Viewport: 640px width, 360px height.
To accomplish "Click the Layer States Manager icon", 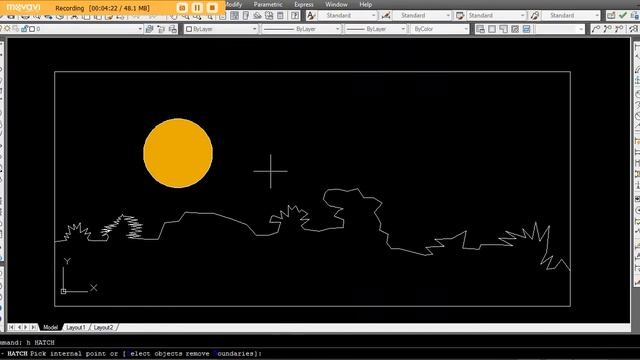I will point(173,29).
